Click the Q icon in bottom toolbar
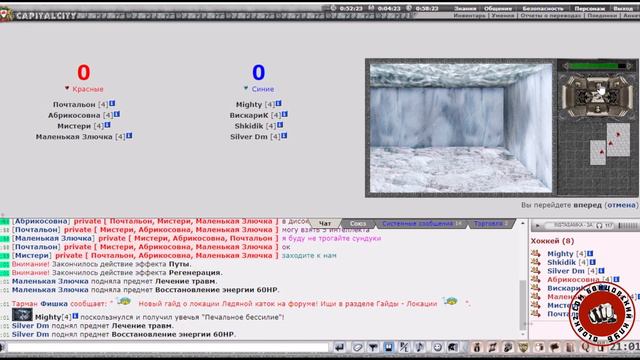Viewport: 640px width, 360px height. pyautogui.click(x=585, y=347)
